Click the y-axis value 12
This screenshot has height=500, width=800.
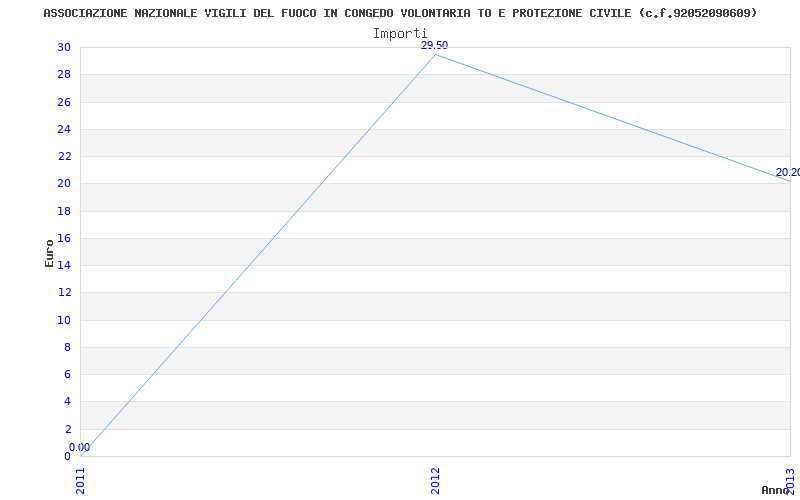[x=64, y=292]
